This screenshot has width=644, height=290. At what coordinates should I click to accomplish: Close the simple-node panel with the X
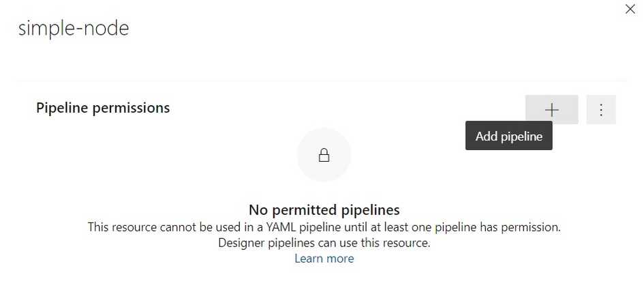tap(630, 9)
